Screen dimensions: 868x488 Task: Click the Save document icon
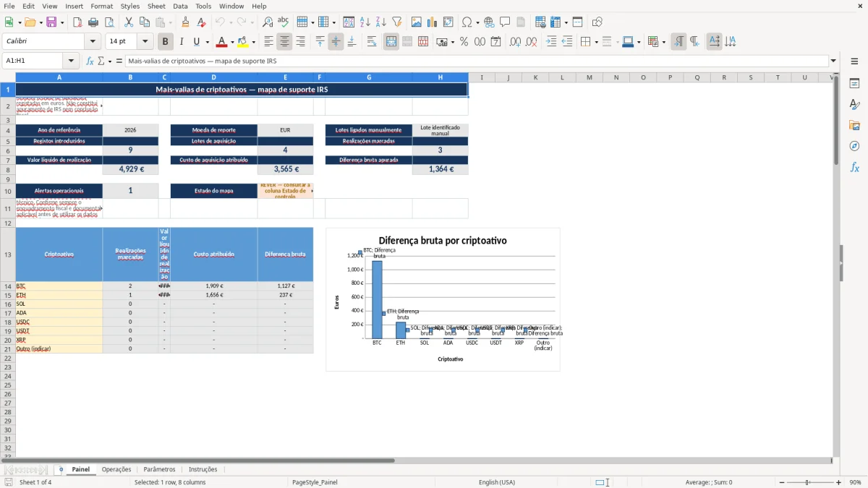tap(51, 22)
